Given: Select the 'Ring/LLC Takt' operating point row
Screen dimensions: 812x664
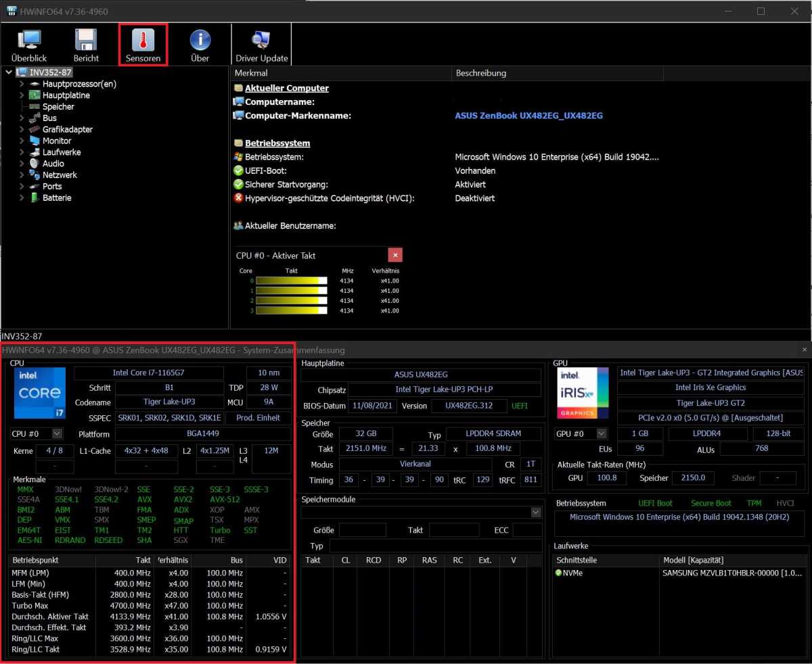Looking at the screenshot, I should click(151, 649).
